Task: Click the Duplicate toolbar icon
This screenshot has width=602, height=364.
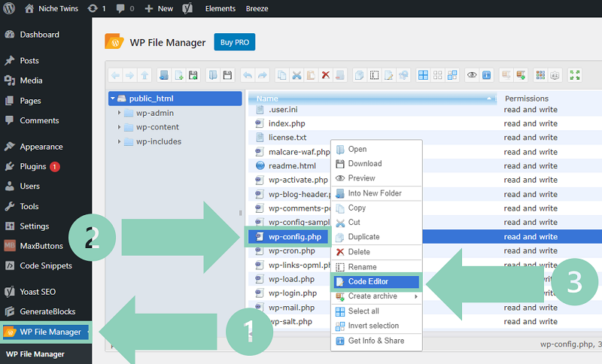Action: [x=360, y=75]
